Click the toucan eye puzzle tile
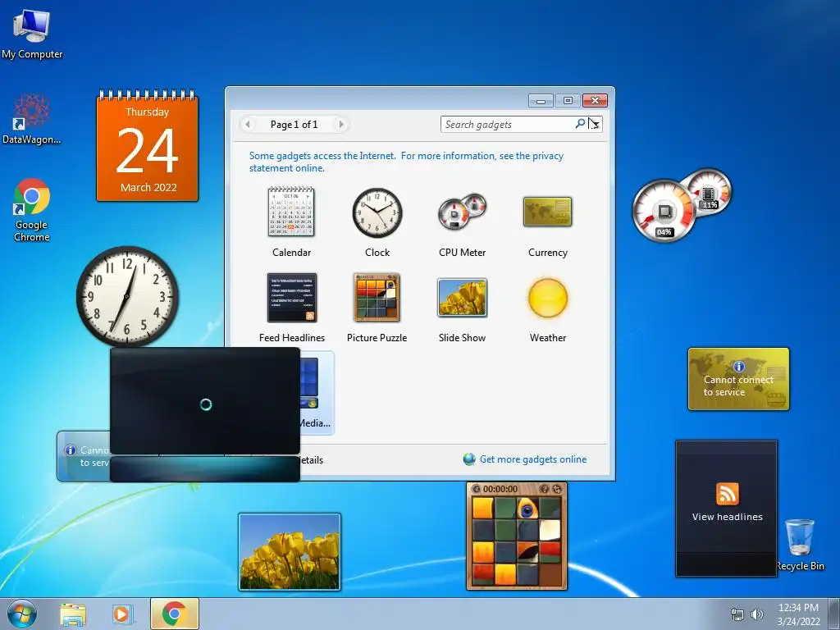 point(527,509)
